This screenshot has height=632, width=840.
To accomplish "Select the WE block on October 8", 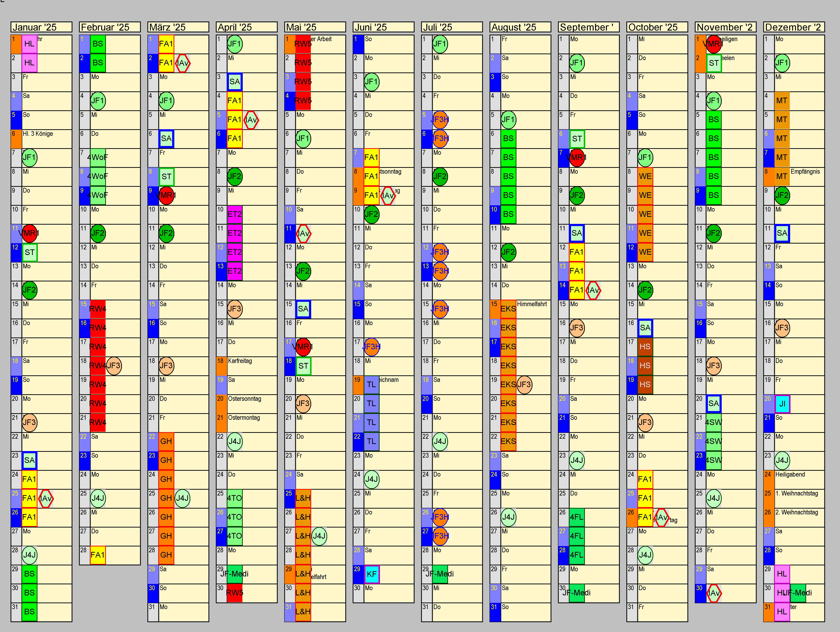I will (645, 176).
